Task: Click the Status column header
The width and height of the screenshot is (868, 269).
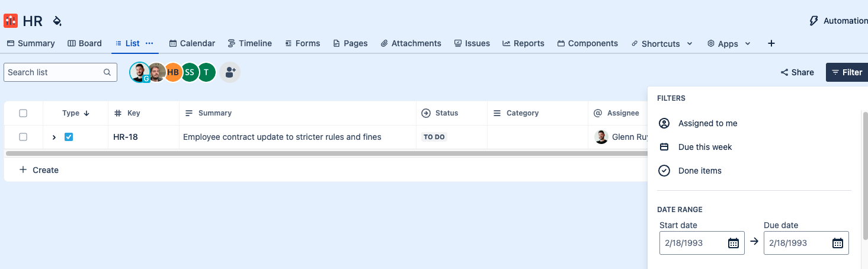Action: pos(451,113)
